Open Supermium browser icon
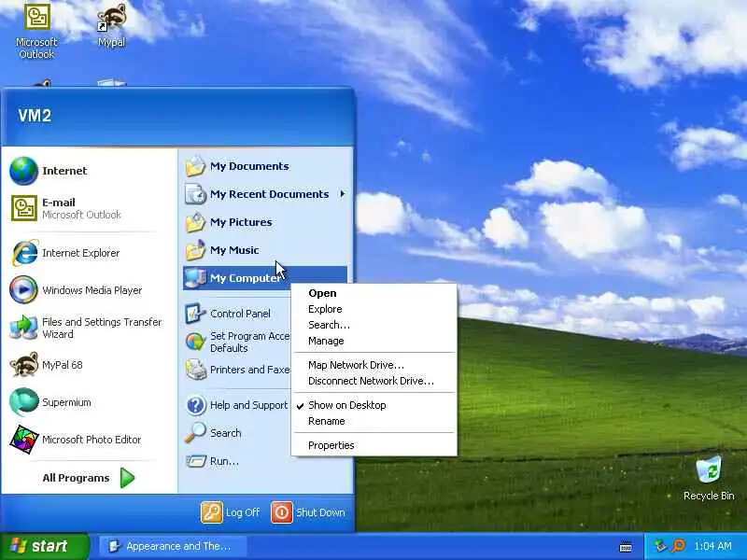The width and height of the screenshot is (747, 560). coord(24,402)
